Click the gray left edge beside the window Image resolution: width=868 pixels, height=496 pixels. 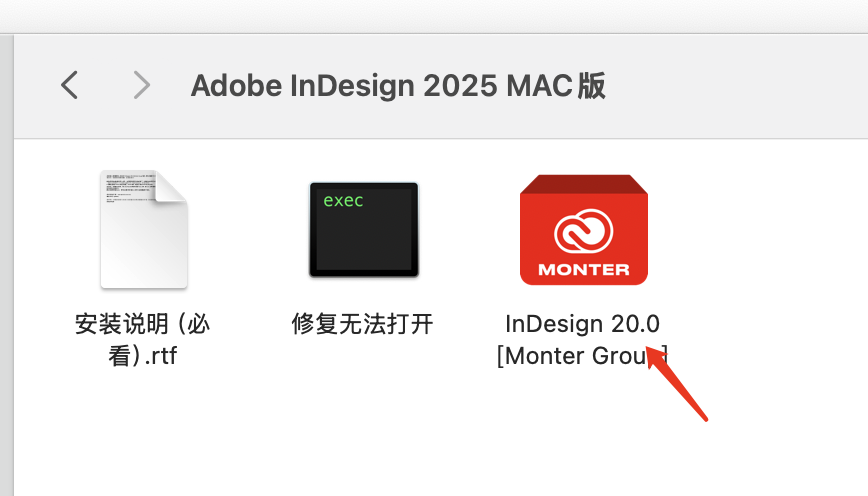coord(5,260)
